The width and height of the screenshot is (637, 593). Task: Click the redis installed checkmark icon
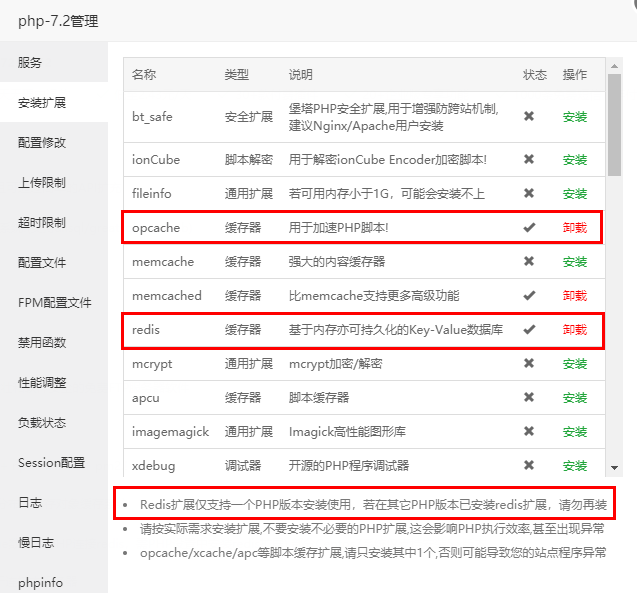coord(529,329)
